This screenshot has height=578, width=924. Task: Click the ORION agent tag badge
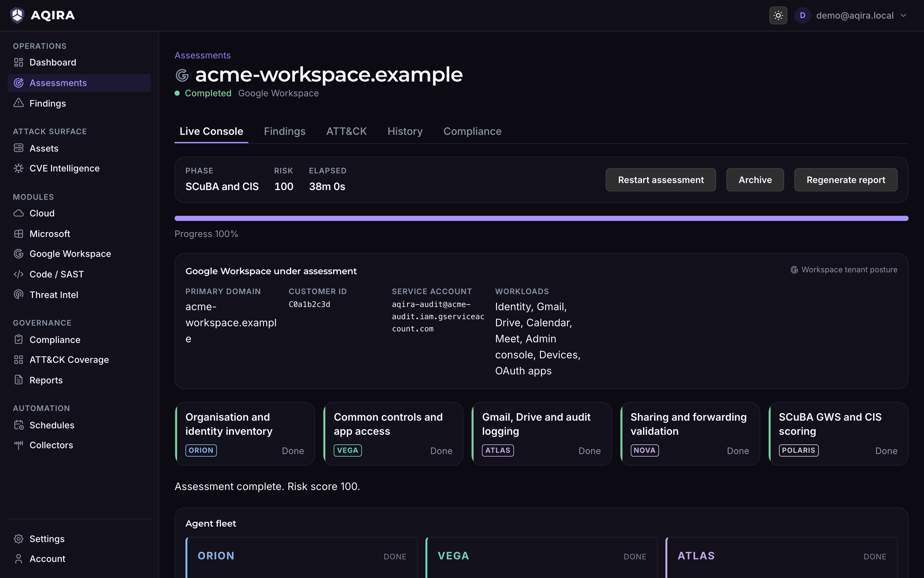coord(201,450)
